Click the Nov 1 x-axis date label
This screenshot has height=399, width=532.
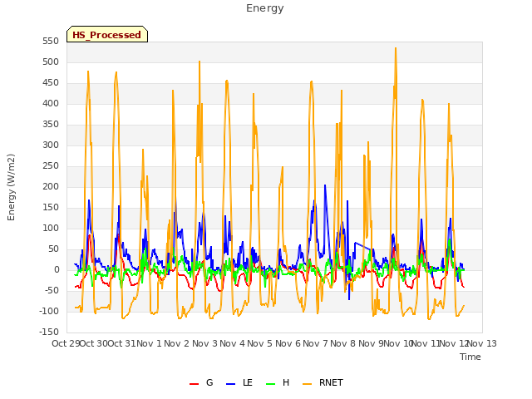point(150,343)
